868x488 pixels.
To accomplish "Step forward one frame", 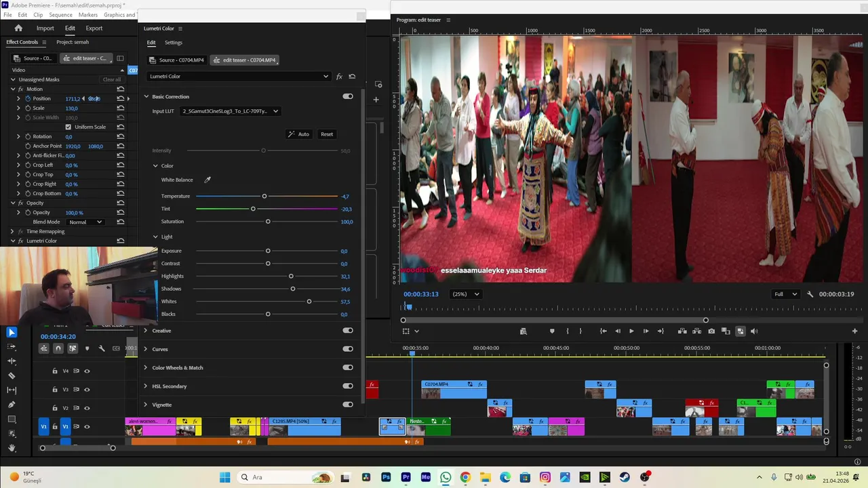I will coord(646,331).
